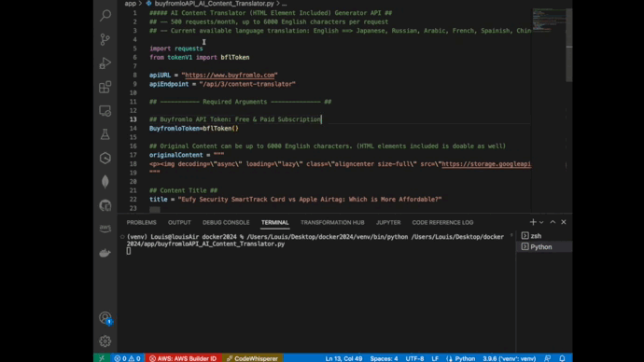The image size is (644, 362).
Task: Open notifications bell in status bar
Action: coord(562,358)
